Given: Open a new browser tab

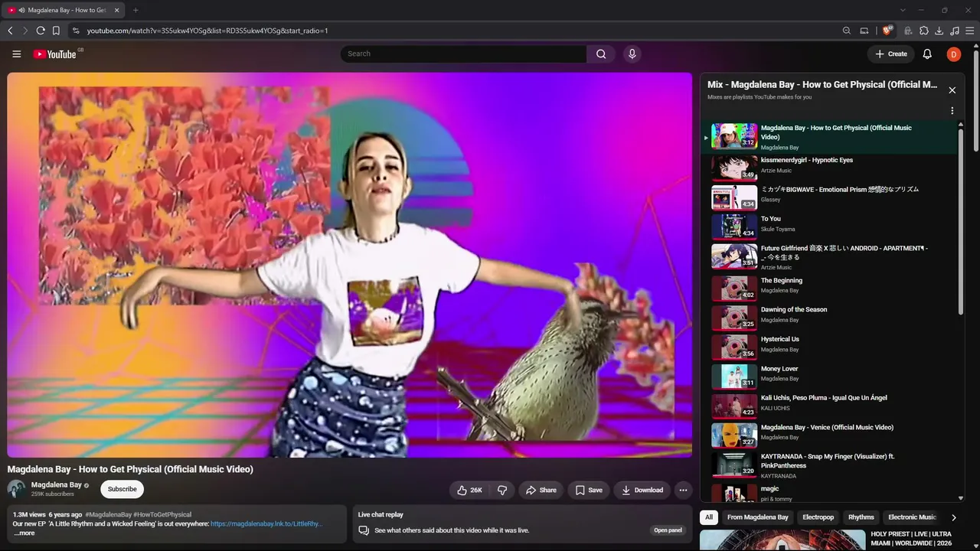Looking at the screenshot, I should [136, 10].
